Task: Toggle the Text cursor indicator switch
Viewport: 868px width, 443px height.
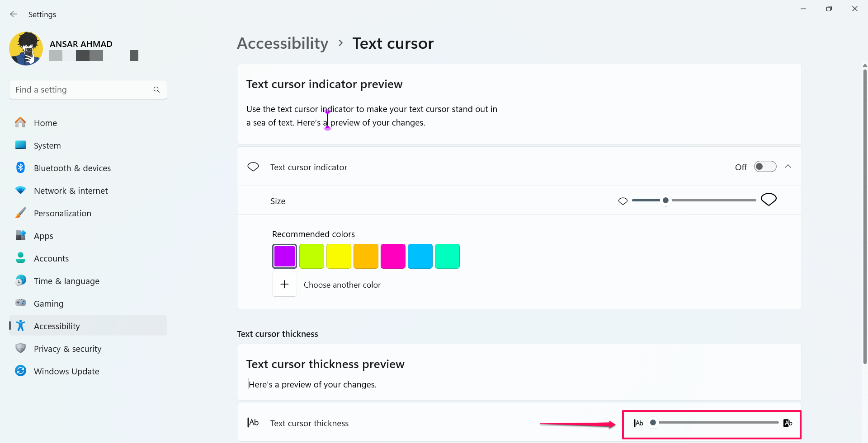Action: pos(765,167)
